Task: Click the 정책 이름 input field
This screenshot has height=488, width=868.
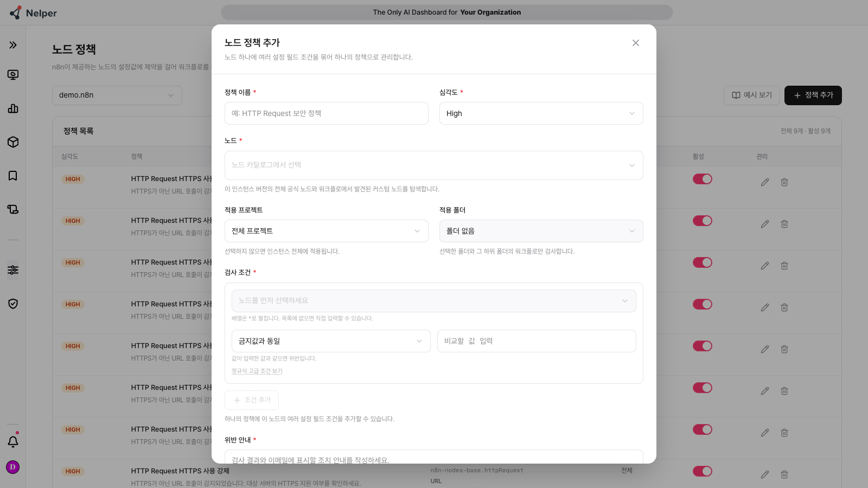Action: click(x=327, y=113)
